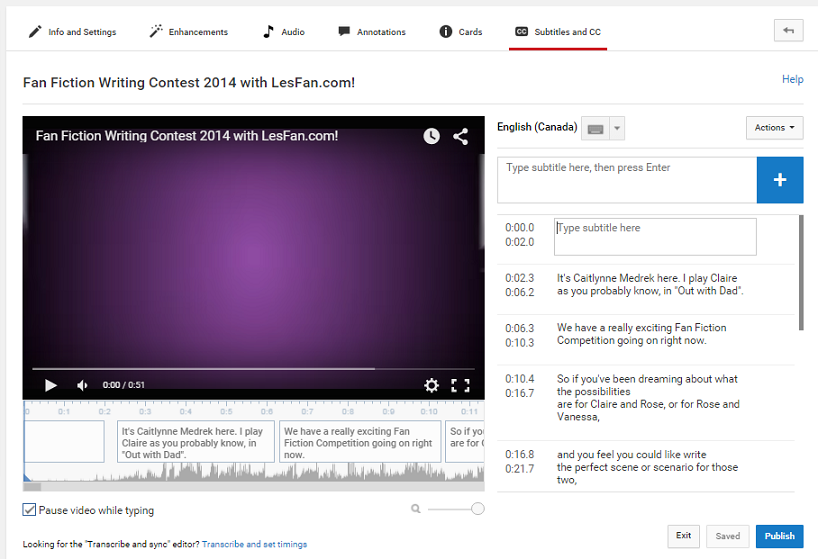Click the 0:5 tick on timeline ruler

coord(226,411)
